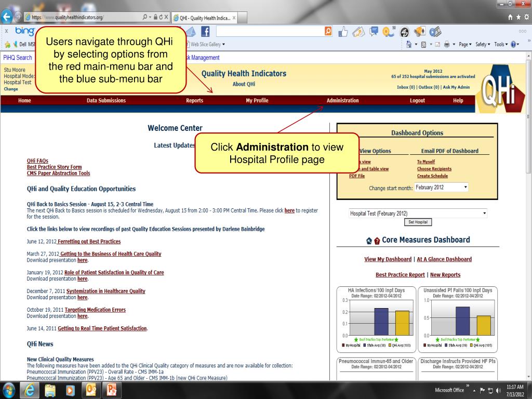Open PowerPoint from the taskbar
The width and height of the screenshot is (532, 399).
point(111,390)
